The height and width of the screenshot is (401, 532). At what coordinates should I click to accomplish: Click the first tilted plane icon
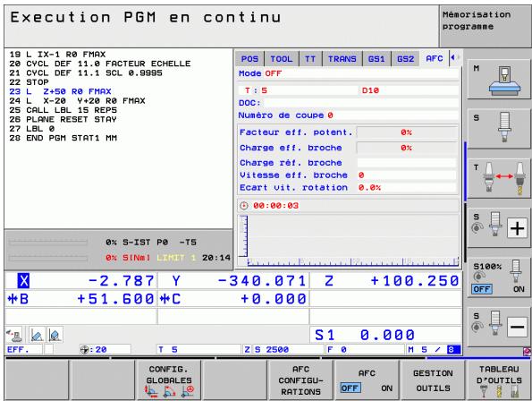(x=37, y=335)
